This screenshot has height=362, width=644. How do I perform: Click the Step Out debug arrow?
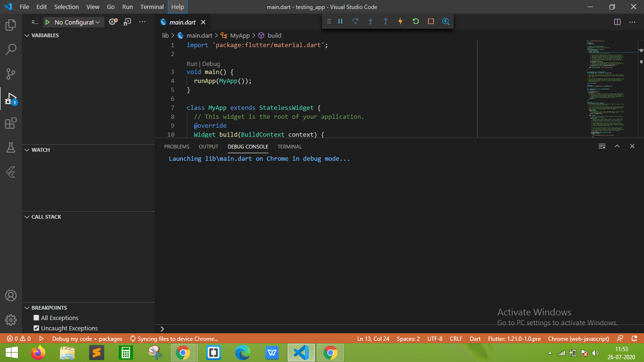tap(386, 22)
